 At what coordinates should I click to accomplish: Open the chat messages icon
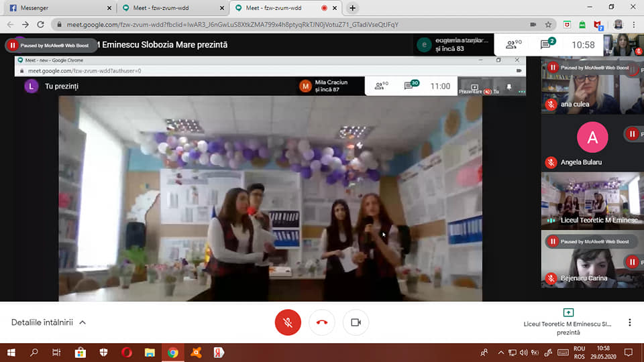[x=547, y=44]
